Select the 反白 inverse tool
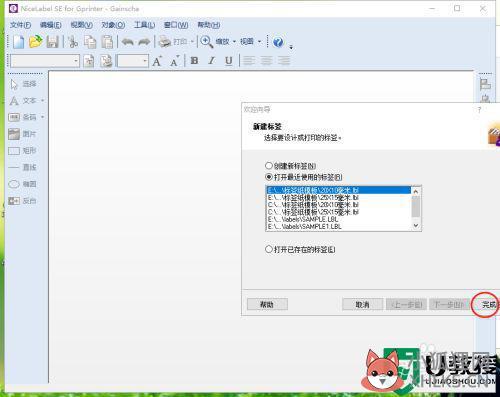 coord(22,201)
